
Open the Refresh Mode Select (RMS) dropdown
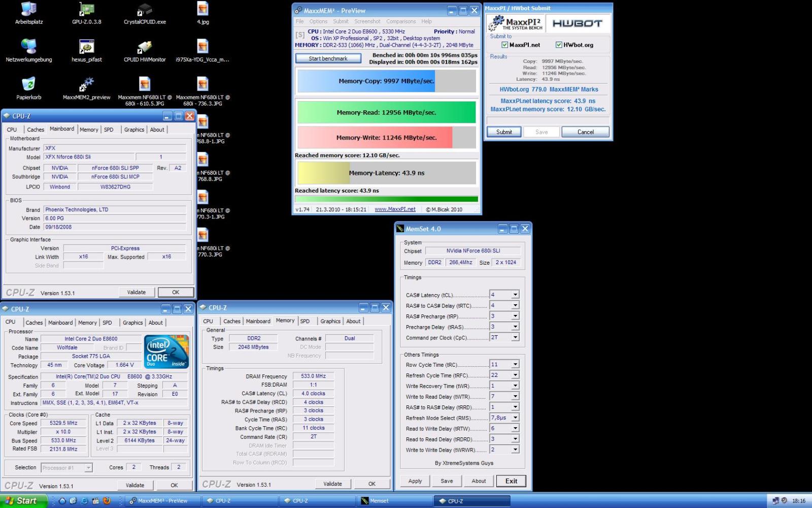[x=515, y=418]
